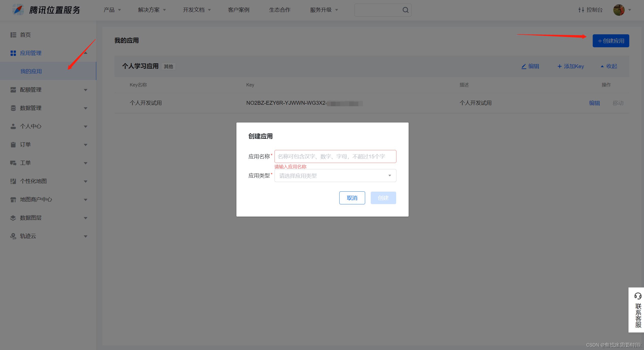Click the 轨迹云 sidebar icon
The width and height of the screenshot is (644, 350).
pyautogui.click(x=13, y=236)
